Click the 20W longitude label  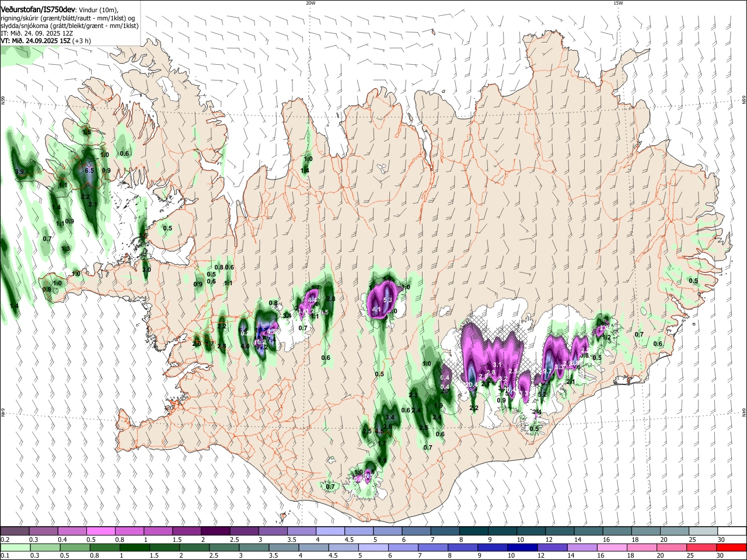tap(310, 3)
